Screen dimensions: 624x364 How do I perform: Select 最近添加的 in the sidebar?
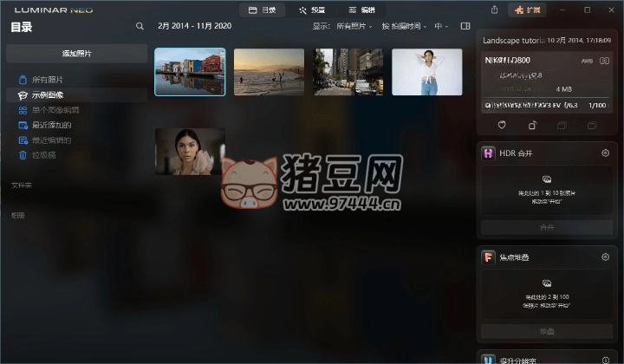[x=50, y=125]
